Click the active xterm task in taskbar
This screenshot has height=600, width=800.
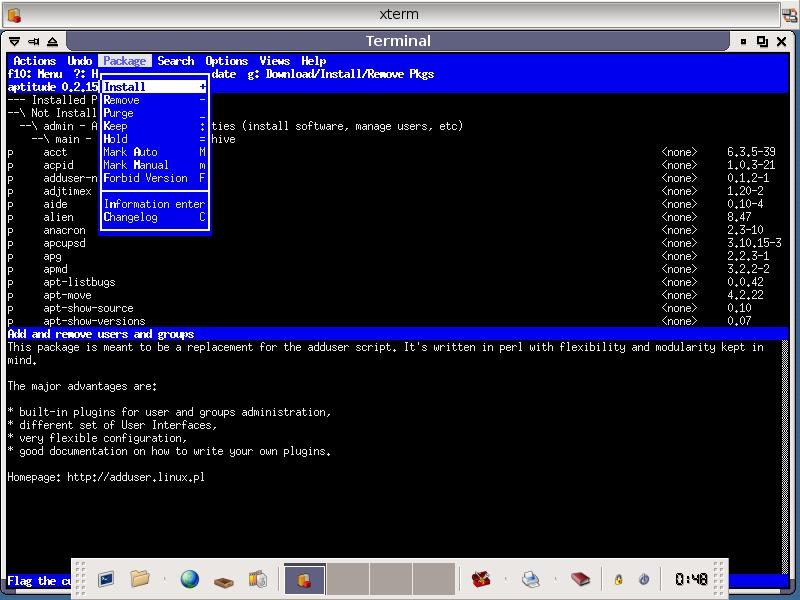click(305, 579)
